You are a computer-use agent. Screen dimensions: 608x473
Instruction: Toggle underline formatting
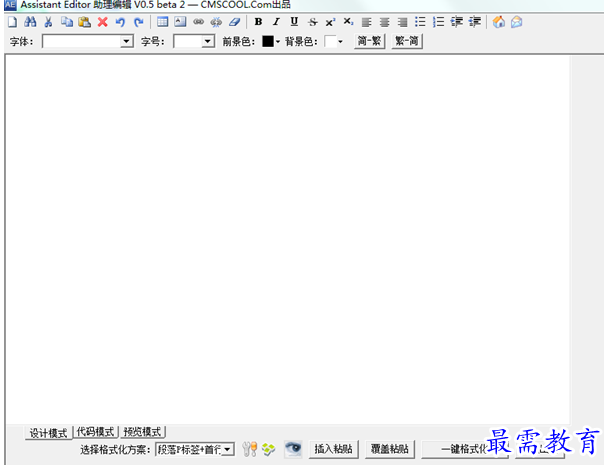[294, 22]
